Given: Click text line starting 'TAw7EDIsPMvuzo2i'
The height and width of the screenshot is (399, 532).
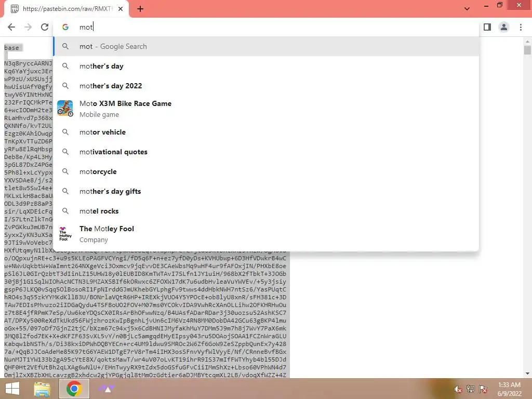Looking at the screenshot, I should [x=145, y=305].
